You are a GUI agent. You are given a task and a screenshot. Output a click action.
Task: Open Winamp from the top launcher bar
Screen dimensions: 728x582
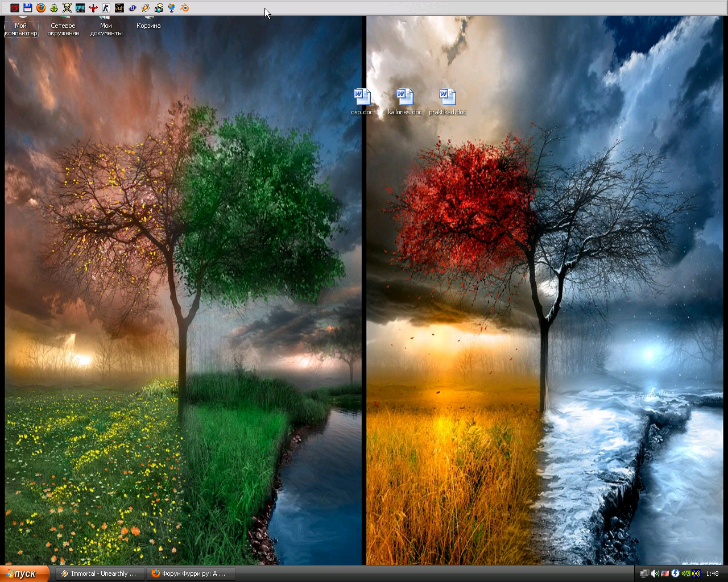pyautogui.click(x=146, y=8)
